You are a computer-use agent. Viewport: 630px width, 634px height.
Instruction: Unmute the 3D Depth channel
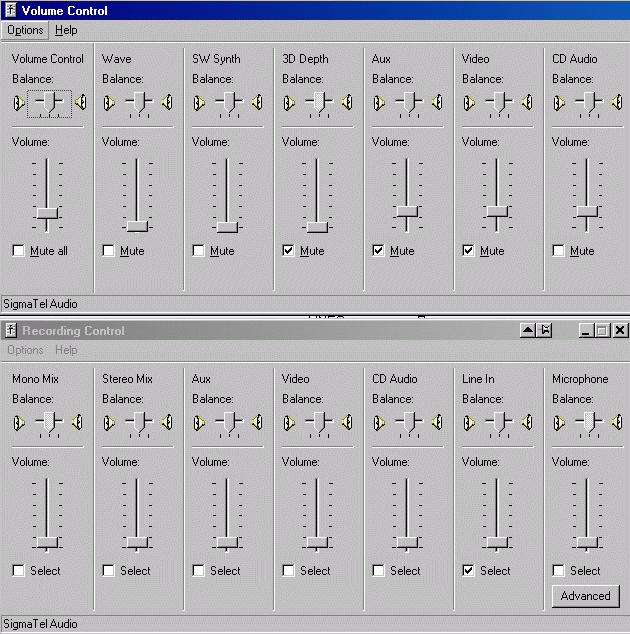(289, 251)
